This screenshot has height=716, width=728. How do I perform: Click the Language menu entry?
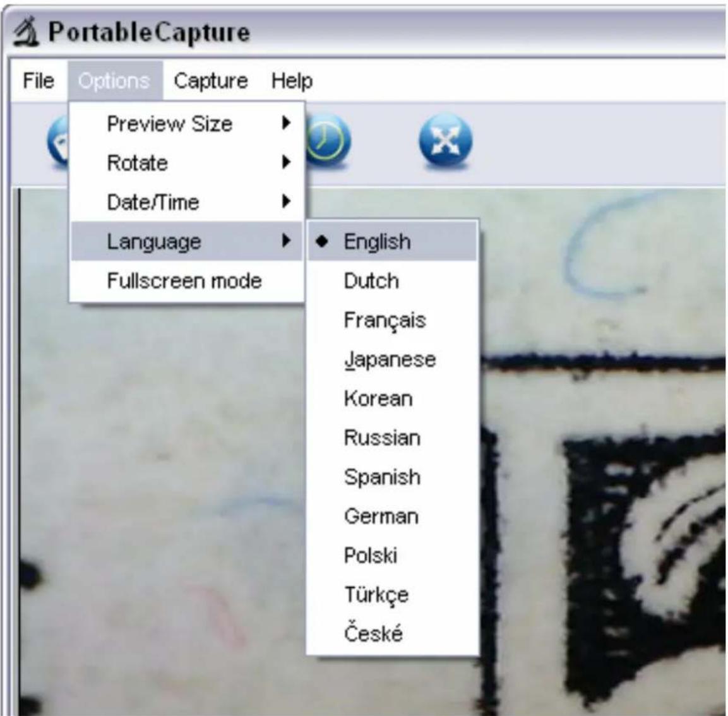[187, 241]
